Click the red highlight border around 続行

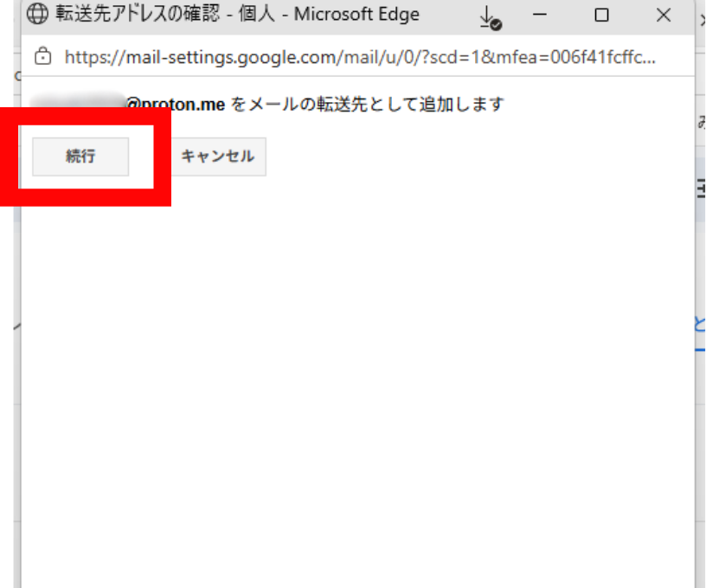pyautogui.click(x=87, y=196)
